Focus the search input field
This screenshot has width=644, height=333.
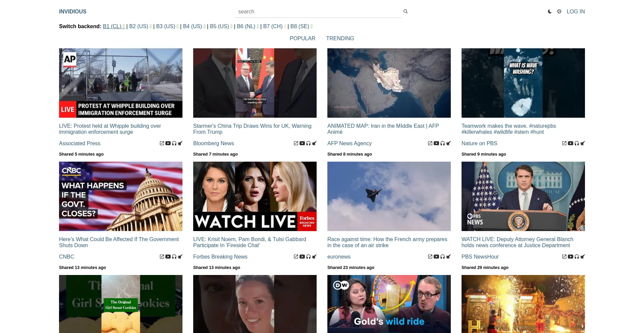coord(318,11)
